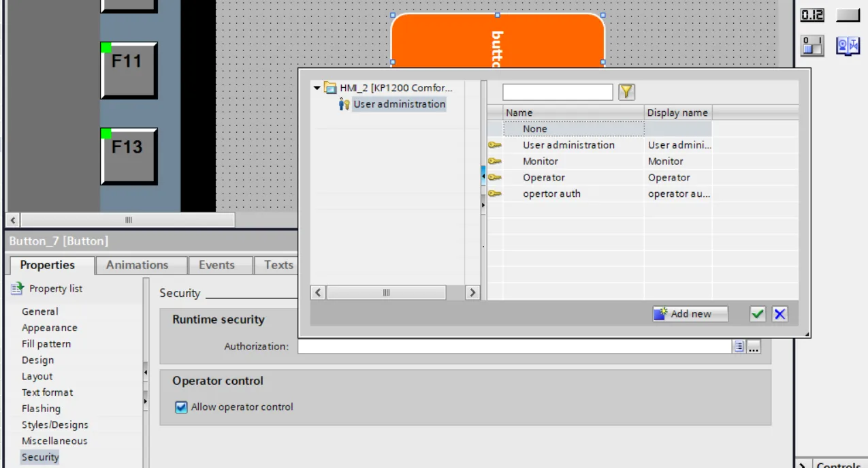
Task: Click the Display name column header
Action: (x=678, y=112)
